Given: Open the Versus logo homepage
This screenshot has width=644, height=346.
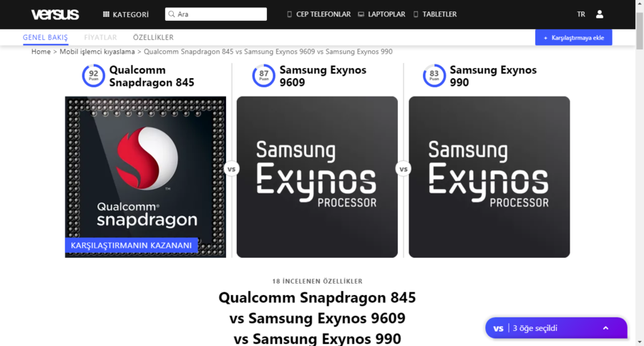Looking at the screenshot, I should pyautogui.click(x=55, y=14).
